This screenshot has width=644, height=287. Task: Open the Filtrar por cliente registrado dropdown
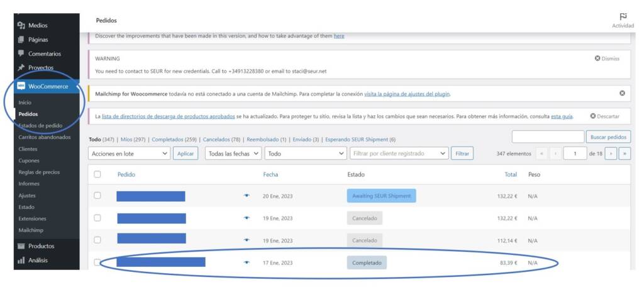click(x=399, y=154)
